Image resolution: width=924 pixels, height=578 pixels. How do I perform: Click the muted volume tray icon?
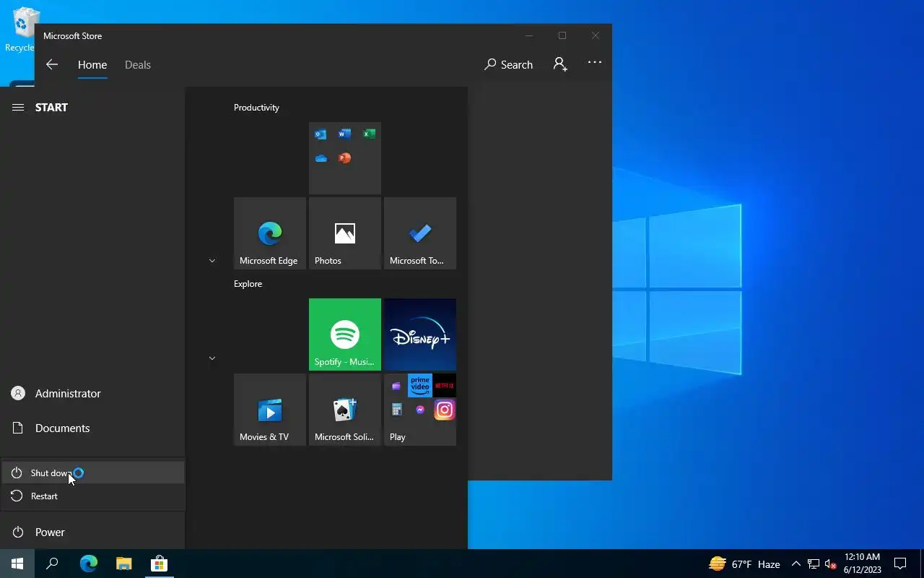(830, 564)
